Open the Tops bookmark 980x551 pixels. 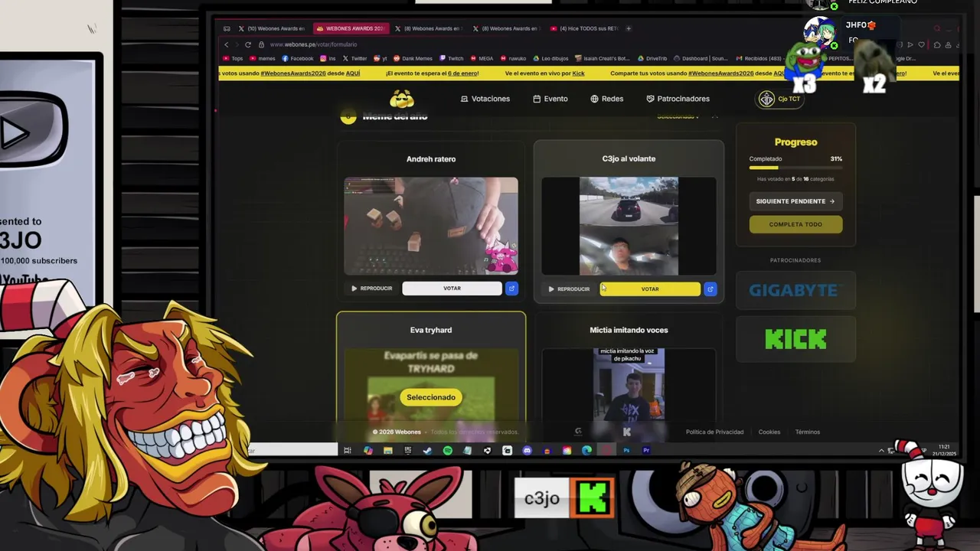tap(234, 58)
